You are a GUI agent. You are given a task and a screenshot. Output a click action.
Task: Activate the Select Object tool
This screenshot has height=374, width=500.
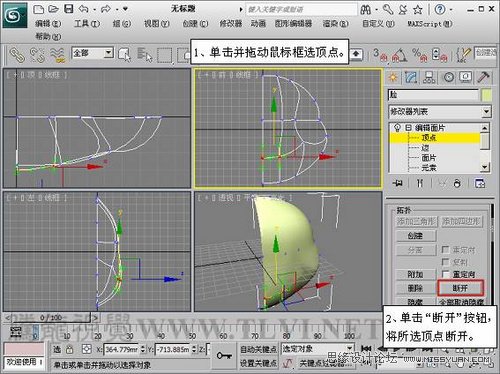click(124, 54)
